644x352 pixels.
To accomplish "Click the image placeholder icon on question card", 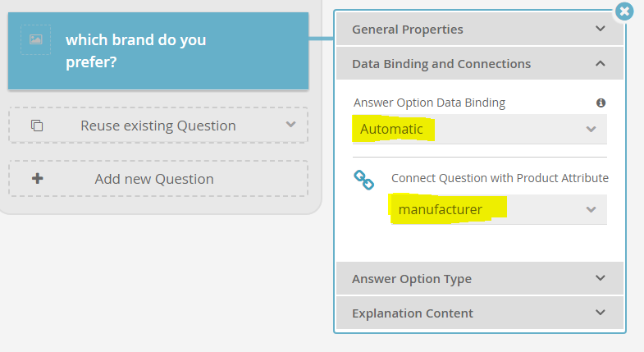I will click(36, 39).
